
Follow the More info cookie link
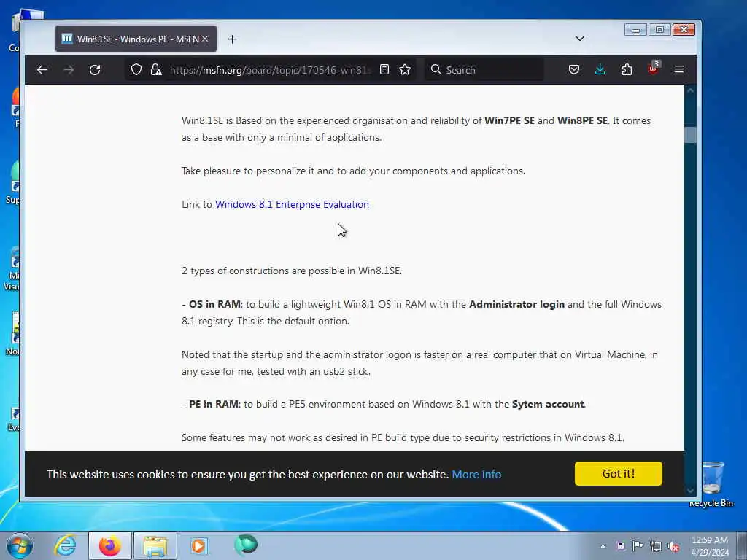point(476,474)
